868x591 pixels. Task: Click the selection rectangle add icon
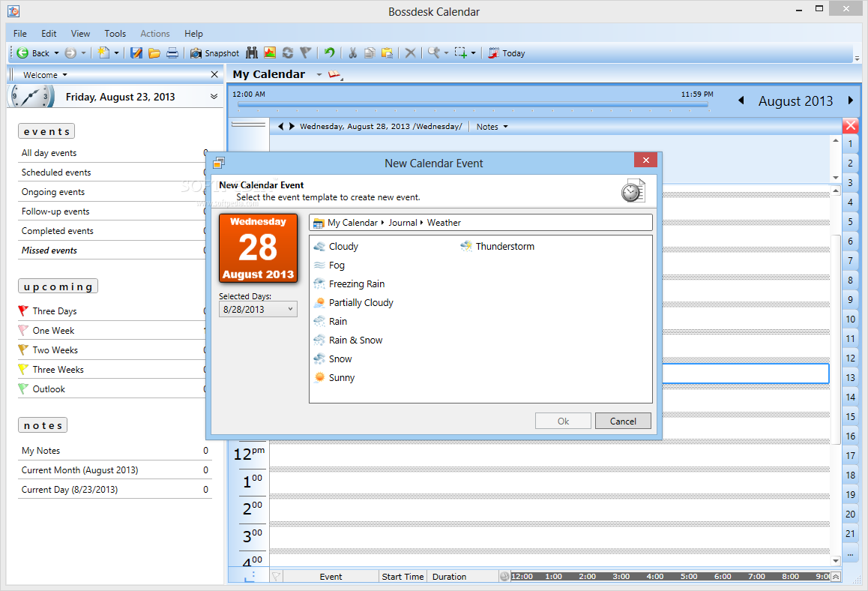pos(460,53)
